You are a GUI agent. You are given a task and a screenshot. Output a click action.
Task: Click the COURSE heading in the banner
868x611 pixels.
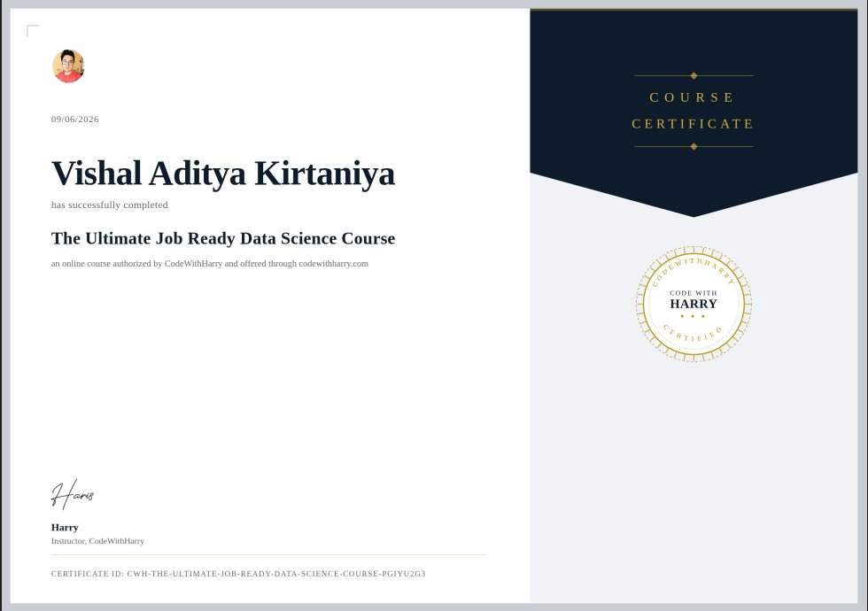[692, 97]
